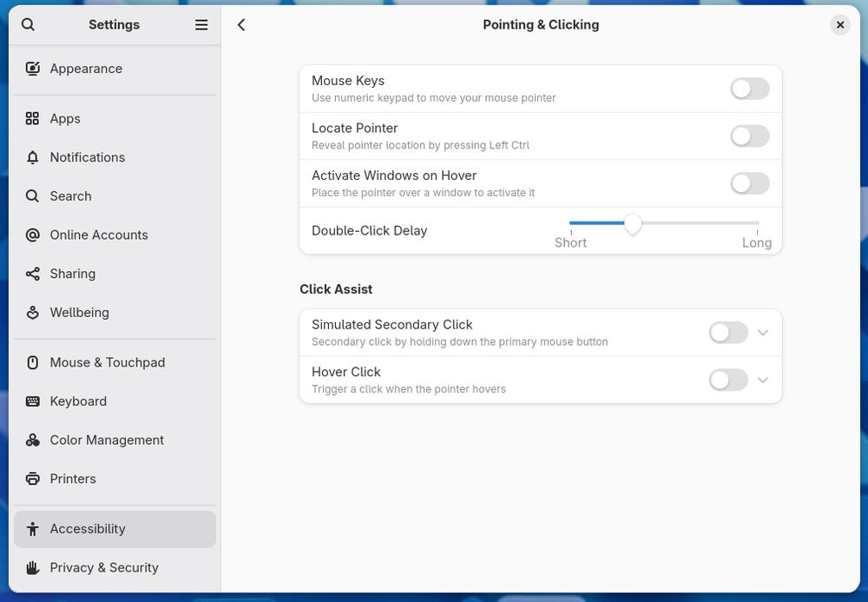
Task: Click the Mouse & Touchpad mouse icon
Action: [33, 362]
